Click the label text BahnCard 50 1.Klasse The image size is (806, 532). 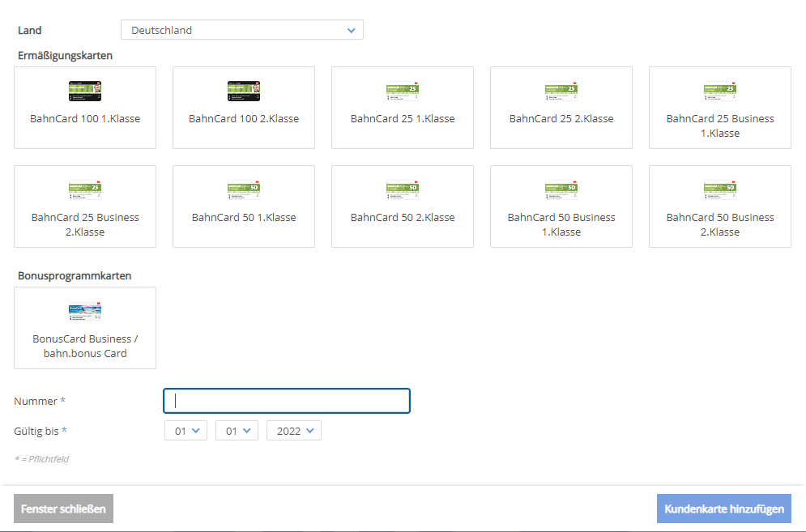point(244,218)
